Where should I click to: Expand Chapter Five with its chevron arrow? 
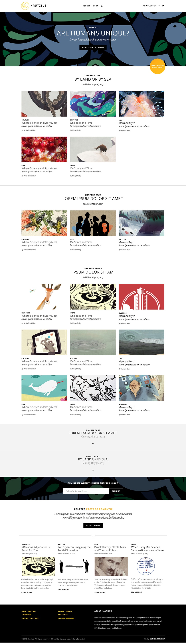[93, 470]
